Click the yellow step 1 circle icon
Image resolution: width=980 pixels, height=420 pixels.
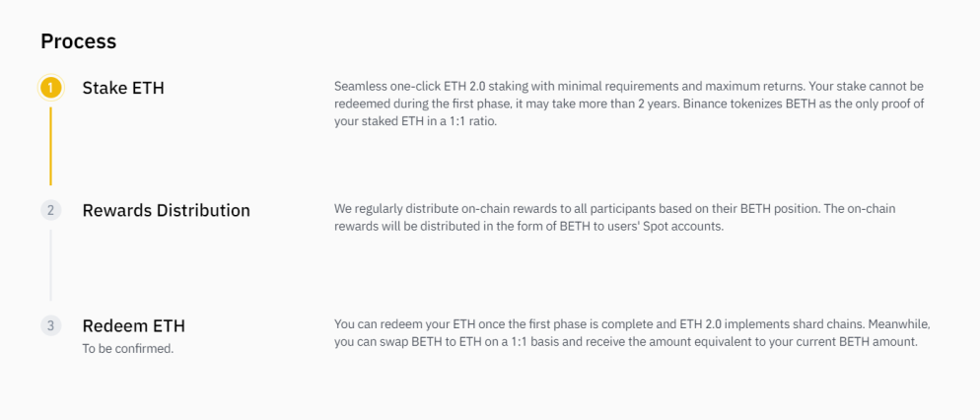pos(50,88)
